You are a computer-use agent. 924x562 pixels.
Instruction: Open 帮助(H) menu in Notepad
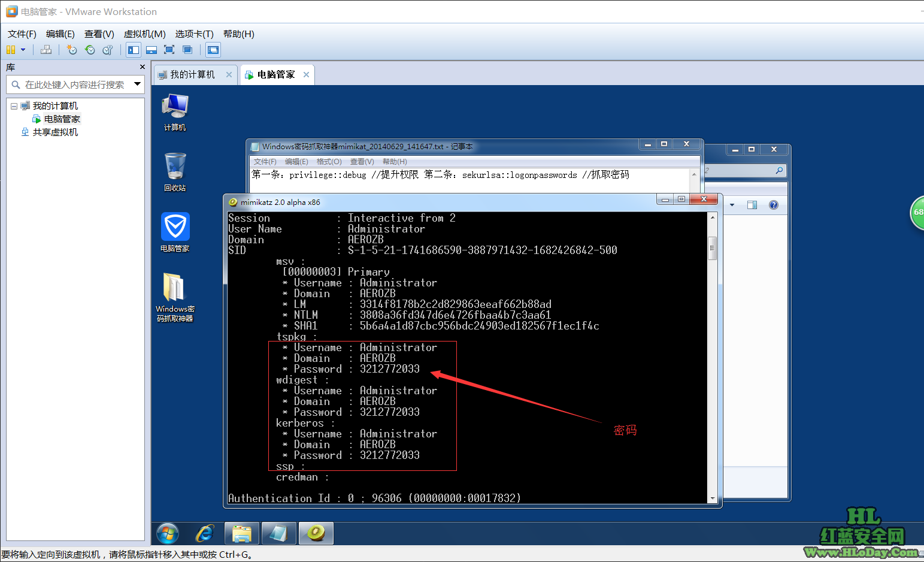395,162
